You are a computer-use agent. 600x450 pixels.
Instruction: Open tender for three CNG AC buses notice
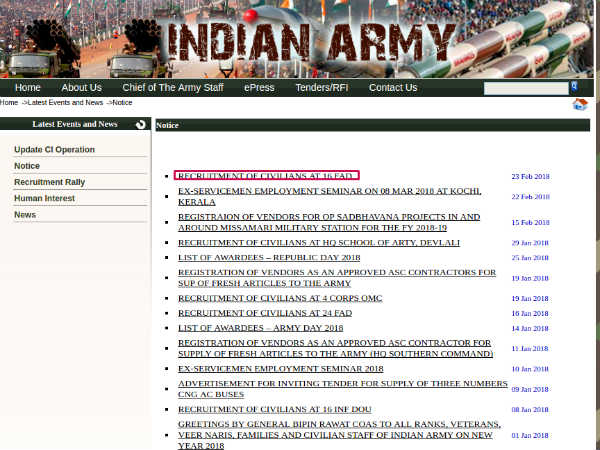tap(343, 389)
